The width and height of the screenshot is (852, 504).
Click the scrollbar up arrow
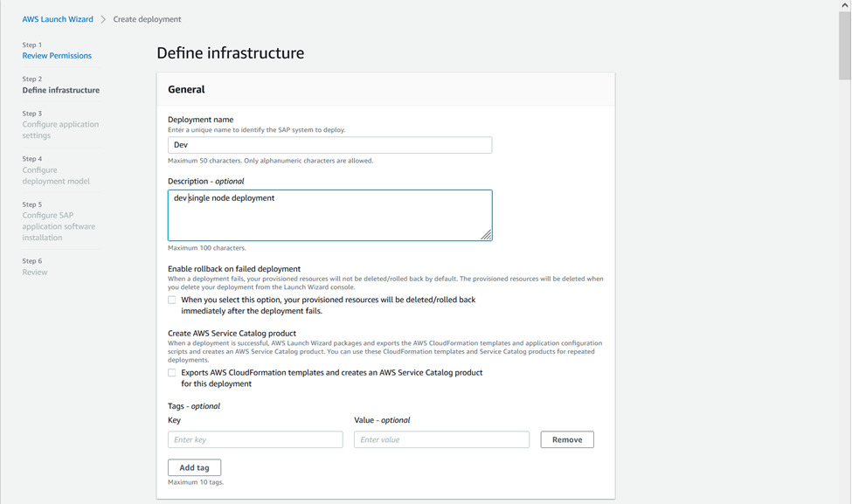coord(844,5)
